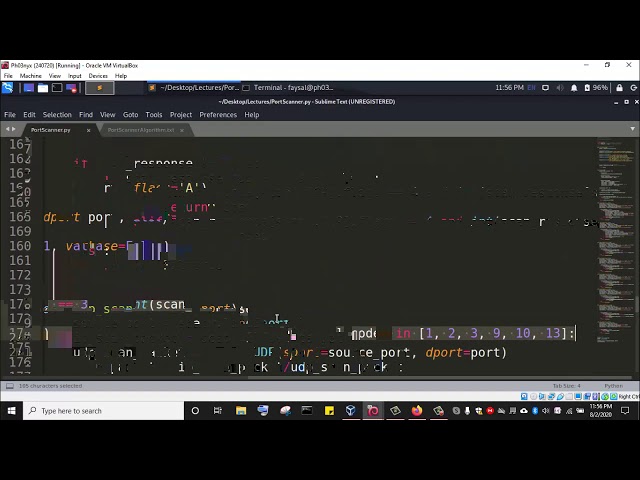Toggle the side bar icon in status bar
This screenshot has width=640, height=480.
click(x=10, y=386)
